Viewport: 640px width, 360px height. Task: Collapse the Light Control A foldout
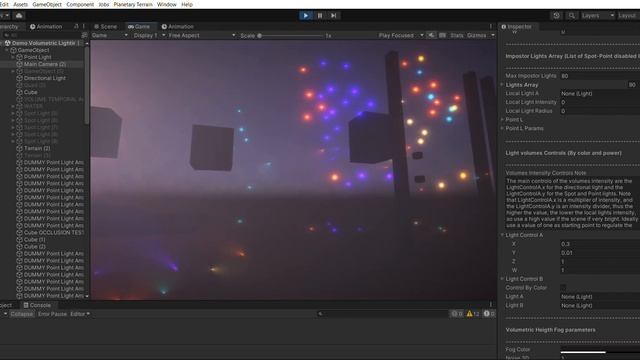502,235
